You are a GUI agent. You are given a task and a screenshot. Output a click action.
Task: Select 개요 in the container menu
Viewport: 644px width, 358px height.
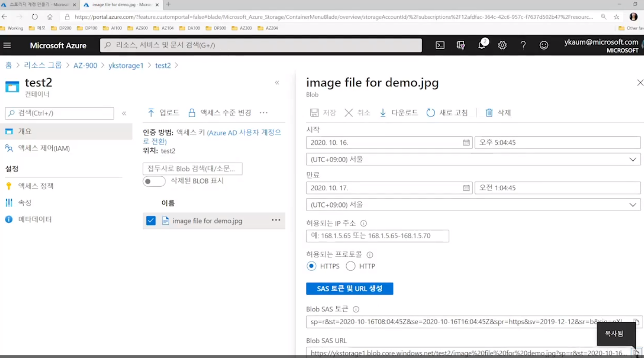[x=66, y=132]
